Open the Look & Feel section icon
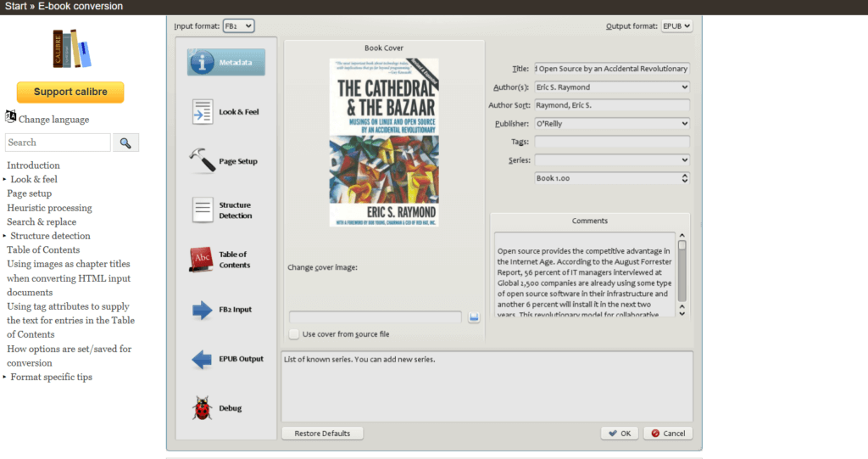This screenshot has height=459, width=868. click(203, 112)
